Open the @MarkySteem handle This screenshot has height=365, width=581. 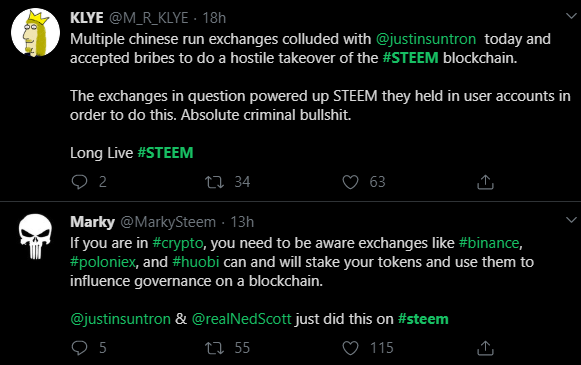pos(168,222)
